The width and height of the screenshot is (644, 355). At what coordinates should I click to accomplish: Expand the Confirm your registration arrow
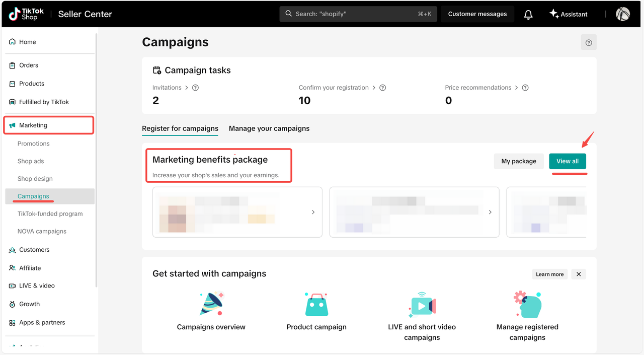(x=374, y=88)
